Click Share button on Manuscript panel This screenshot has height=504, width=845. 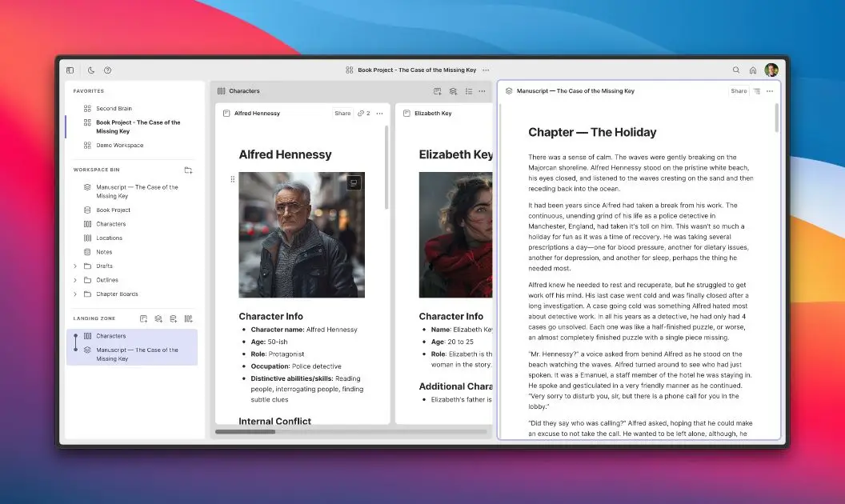click(739, 91)
